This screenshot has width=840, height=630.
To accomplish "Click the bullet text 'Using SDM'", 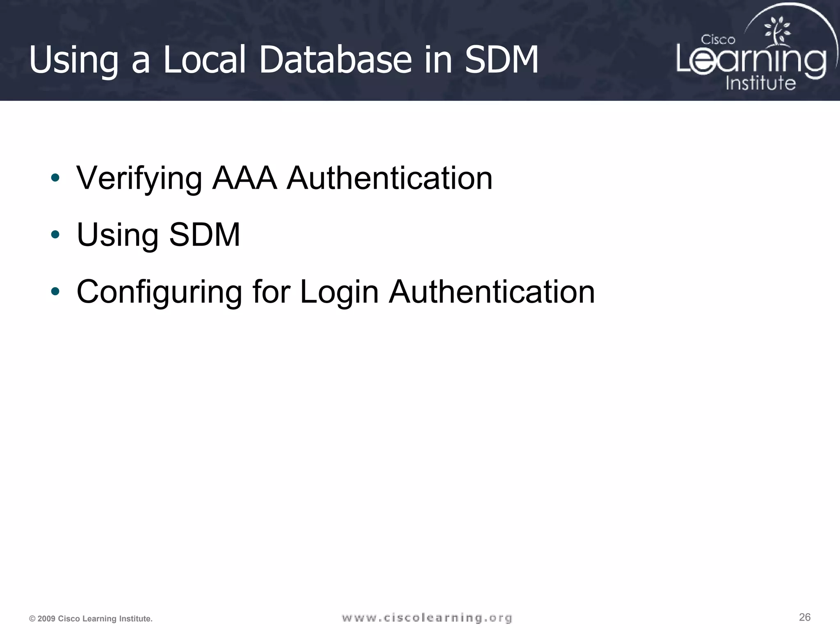I will (158, 235).
